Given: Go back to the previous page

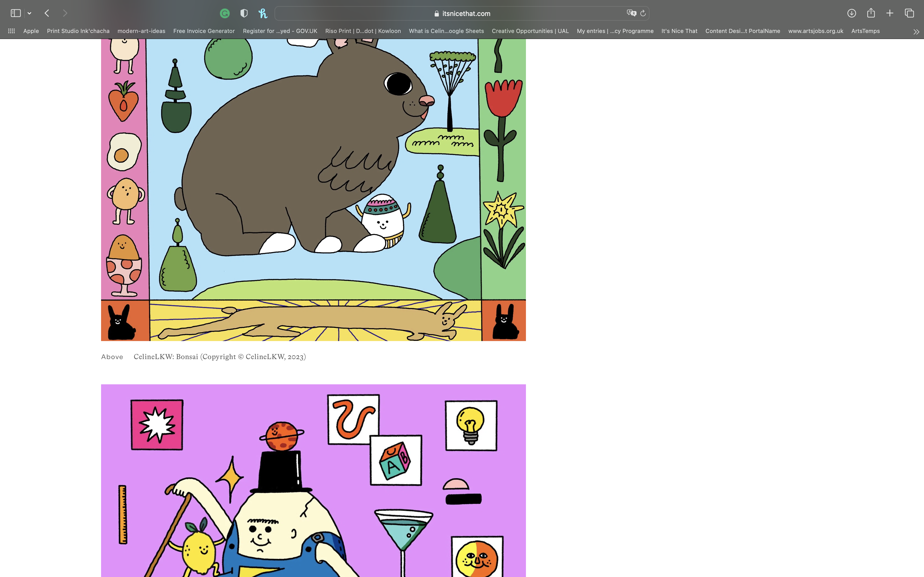Looking at the screenshot, I should (x=47, y=13).
